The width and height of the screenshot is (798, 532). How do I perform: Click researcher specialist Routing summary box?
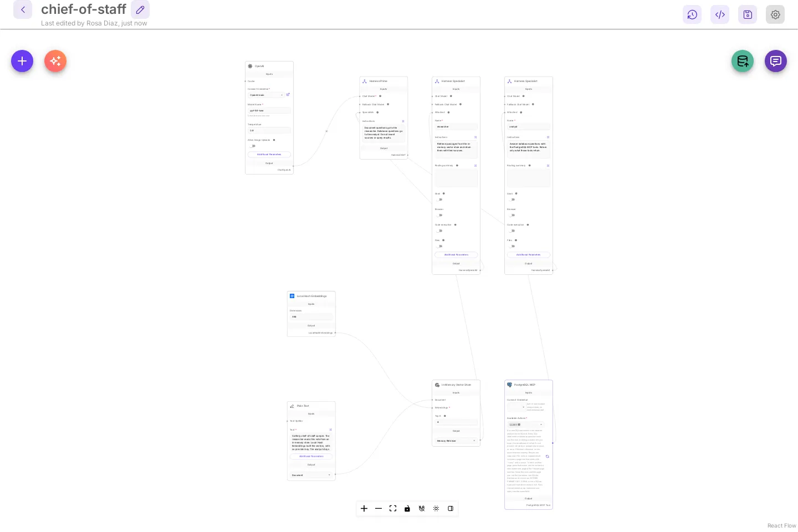(456, 178)
